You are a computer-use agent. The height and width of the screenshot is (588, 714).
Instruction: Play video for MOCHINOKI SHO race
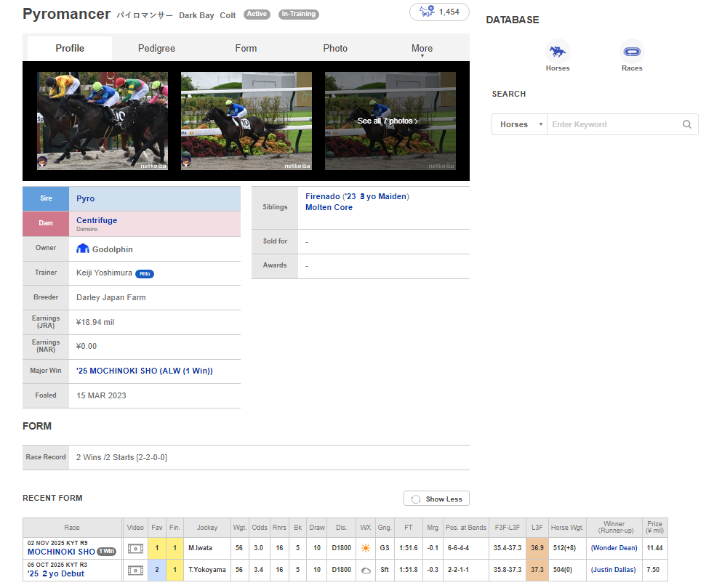(135, 549)
